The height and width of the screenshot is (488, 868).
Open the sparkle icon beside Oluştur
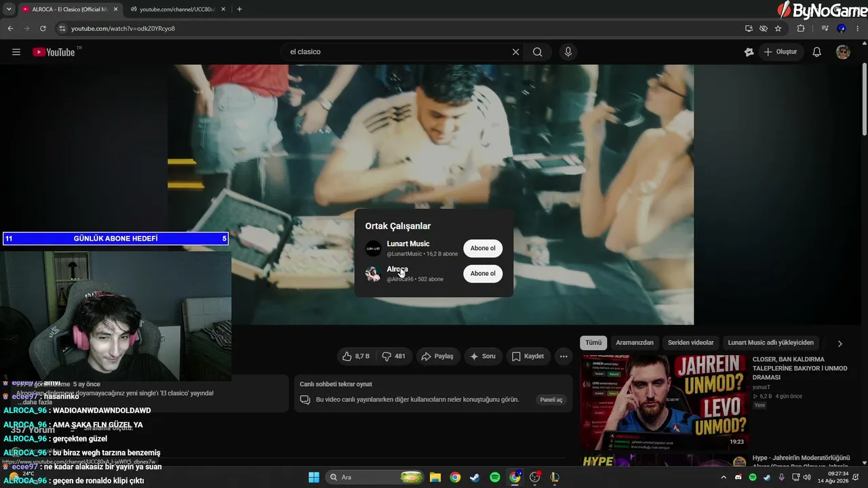click(749, 52)
